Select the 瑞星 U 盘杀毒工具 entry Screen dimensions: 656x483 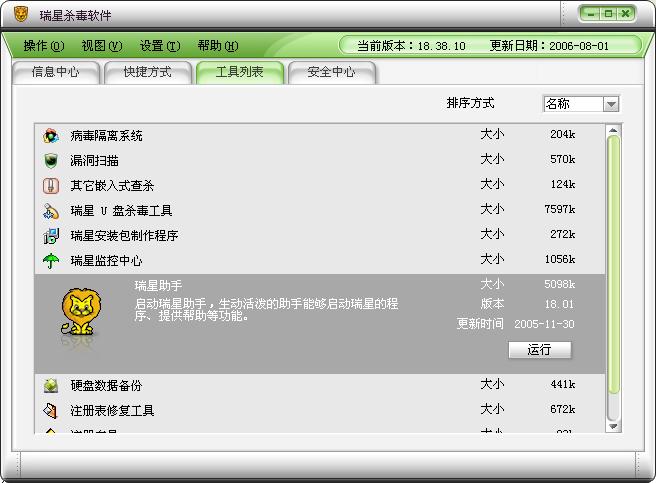(320, 211)
